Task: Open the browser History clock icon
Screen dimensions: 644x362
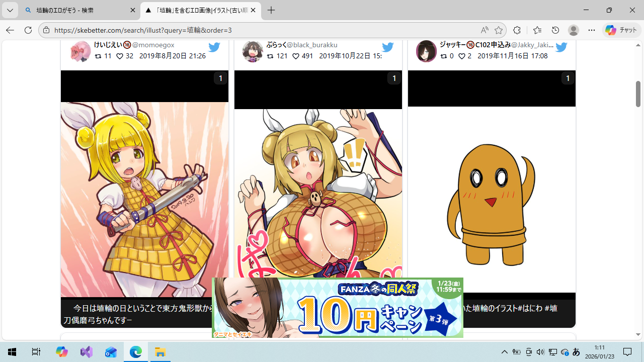Action: pos(555,30)
